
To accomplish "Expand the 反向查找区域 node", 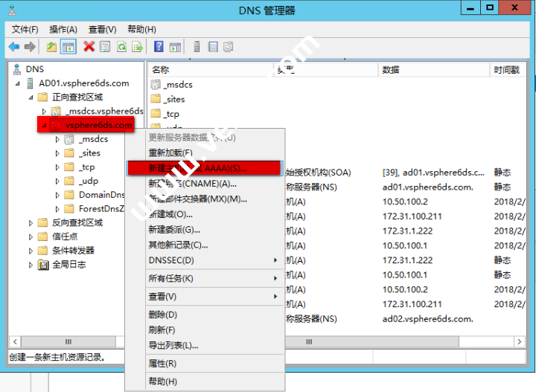I will pos(31,223).
